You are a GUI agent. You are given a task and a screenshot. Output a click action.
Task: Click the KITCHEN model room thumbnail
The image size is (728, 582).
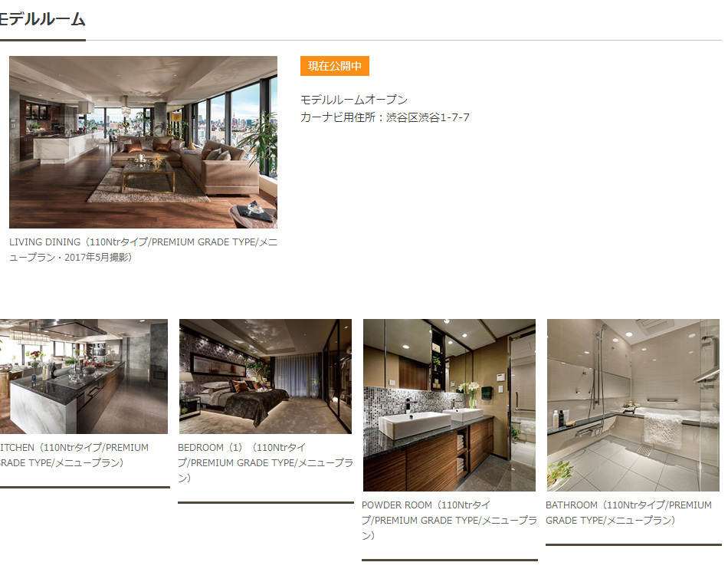coord(84,376)
